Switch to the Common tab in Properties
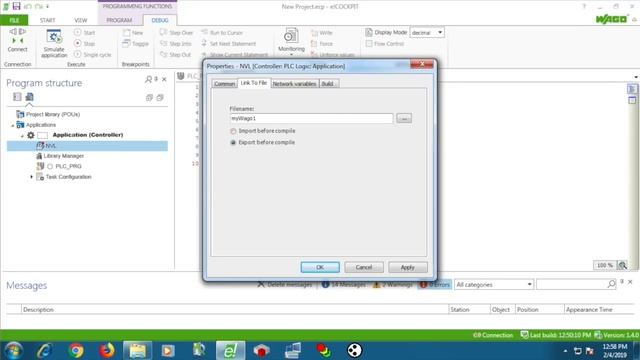 pyautogui.click(x=224, y=84)
